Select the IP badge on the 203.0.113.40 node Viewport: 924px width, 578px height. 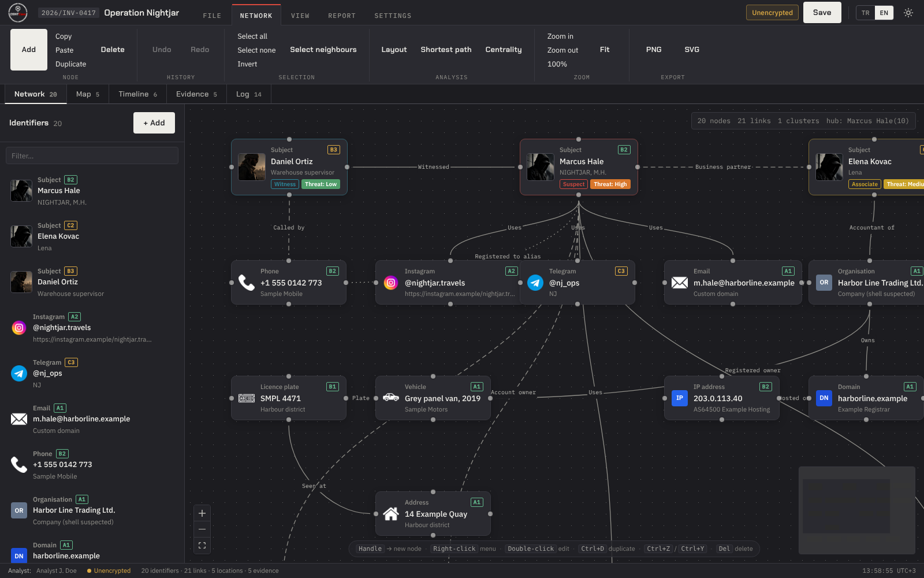[x=680, y=398]
